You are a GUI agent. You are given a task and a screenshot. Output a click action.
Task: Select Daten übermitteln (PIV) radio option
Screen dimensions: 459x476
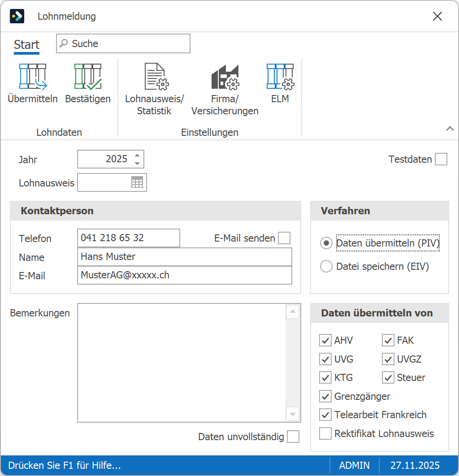tap(326, 243)
